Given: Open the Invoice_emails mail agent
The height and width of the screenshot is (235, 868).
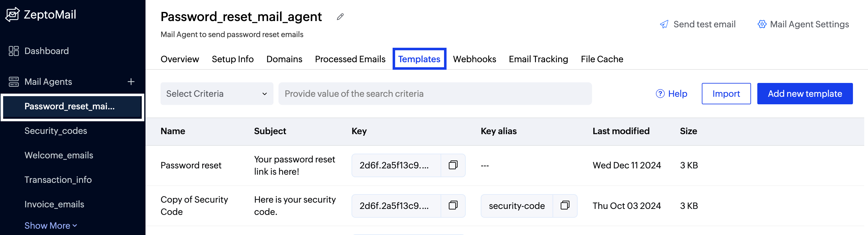Looking at the screenshot, I should pyautogui.click(x=54, y=204).
